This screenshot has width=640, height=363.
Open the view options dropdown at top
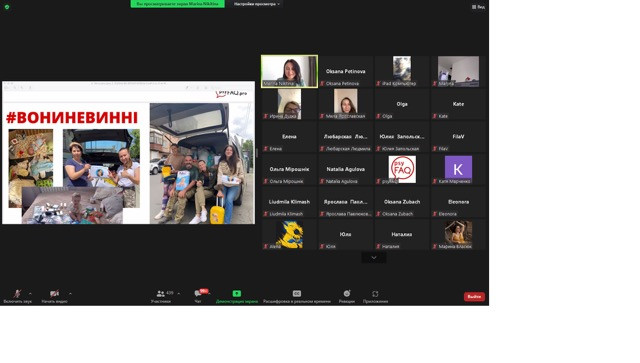[256, 4]
